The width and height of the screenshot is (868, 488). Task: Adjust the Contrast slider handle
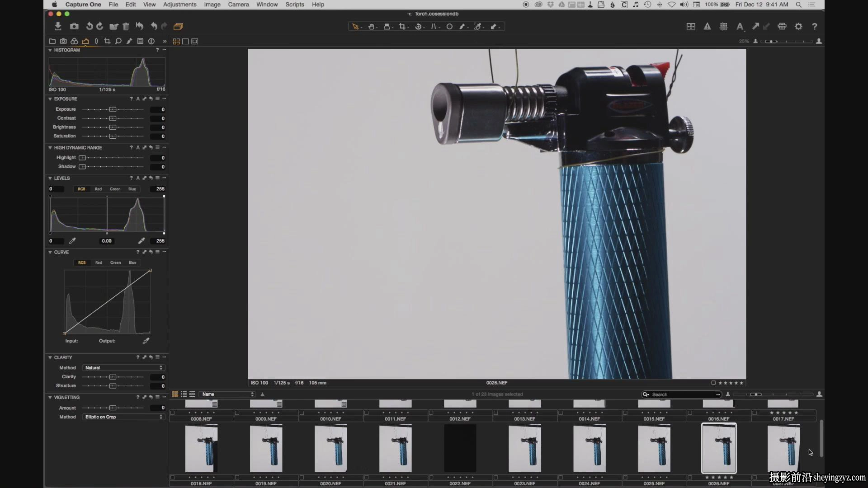tap(113, 118)
